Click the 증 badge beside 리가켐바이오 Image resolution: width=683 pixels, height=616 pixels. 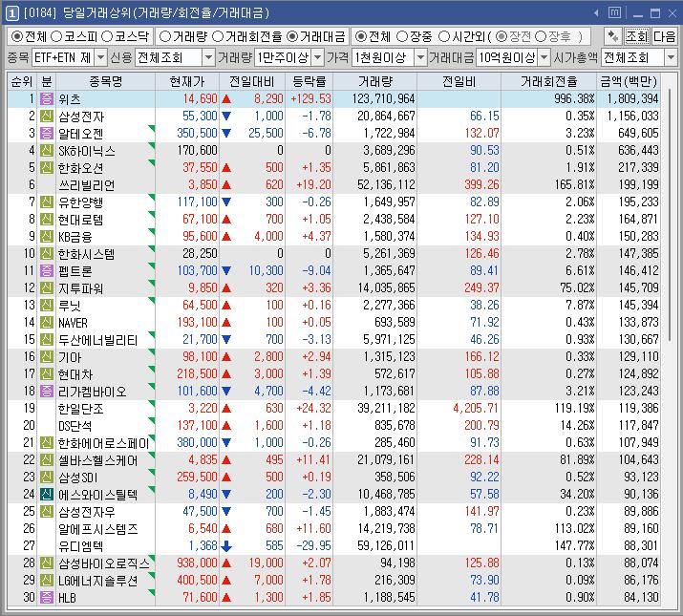(x=46, y=392)
